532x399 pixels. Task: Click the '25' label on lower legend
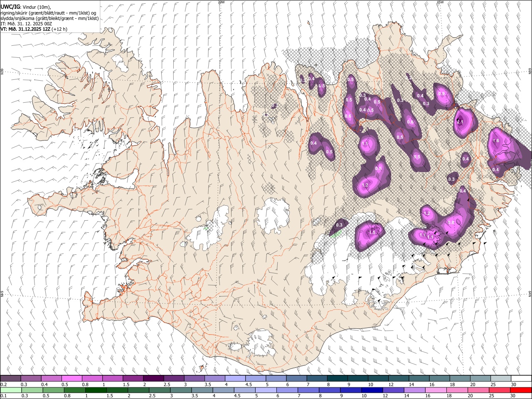coord(492,396)
